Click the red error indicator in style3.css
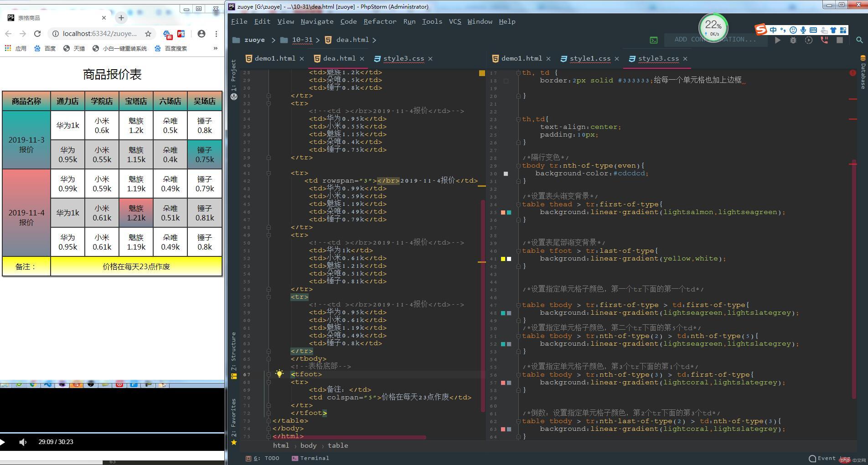This screenshot has height=465, width=868. point(852,73)
